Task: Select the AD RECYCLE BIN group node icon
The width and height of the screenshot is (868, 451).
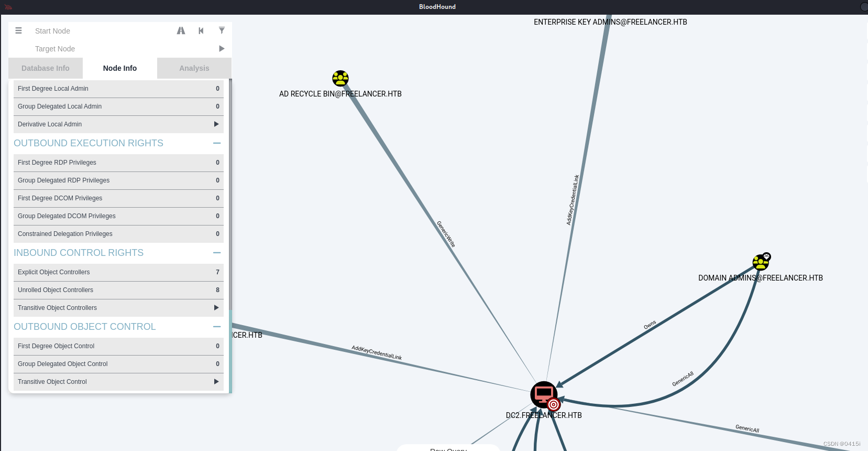Action: coord(340,79)
